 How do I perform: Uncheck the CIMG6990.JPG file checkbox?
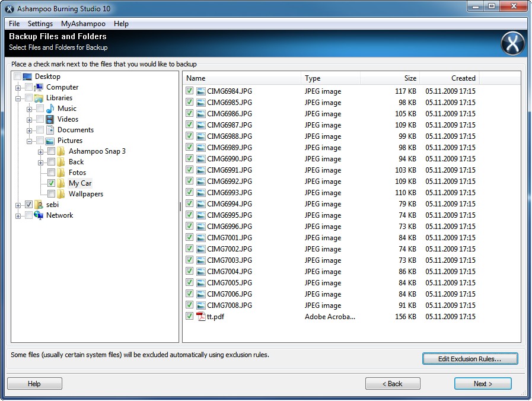pyautogui.click(x=189, y=159)
